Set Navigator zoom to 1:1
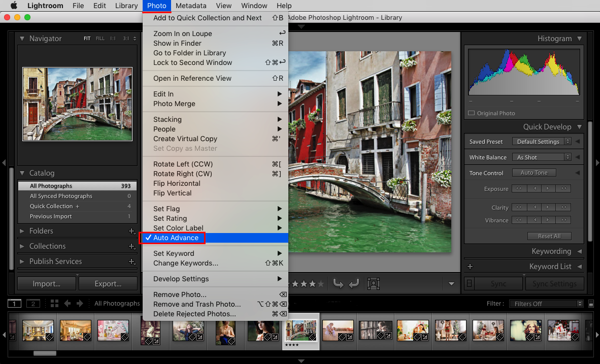Viewport: 600px width, 364px height. point(113,39)
